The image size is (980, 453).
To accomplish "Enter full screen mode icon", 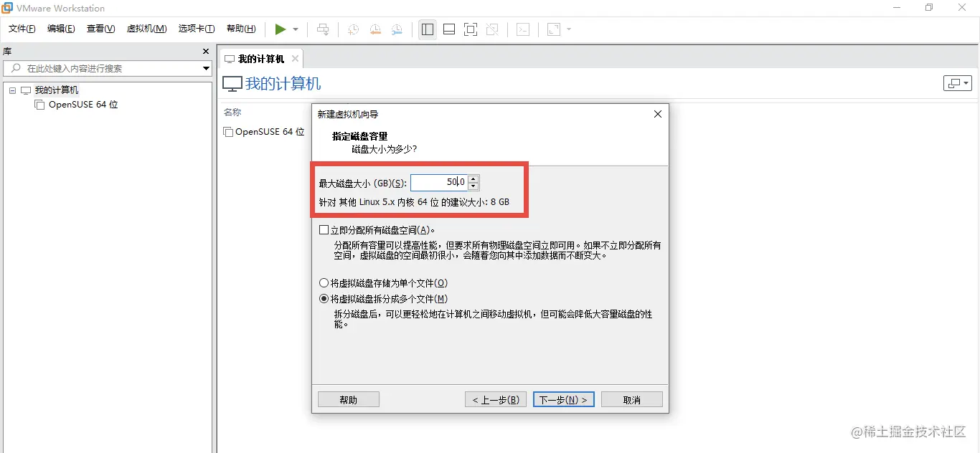I will click(x=471, y=29).
